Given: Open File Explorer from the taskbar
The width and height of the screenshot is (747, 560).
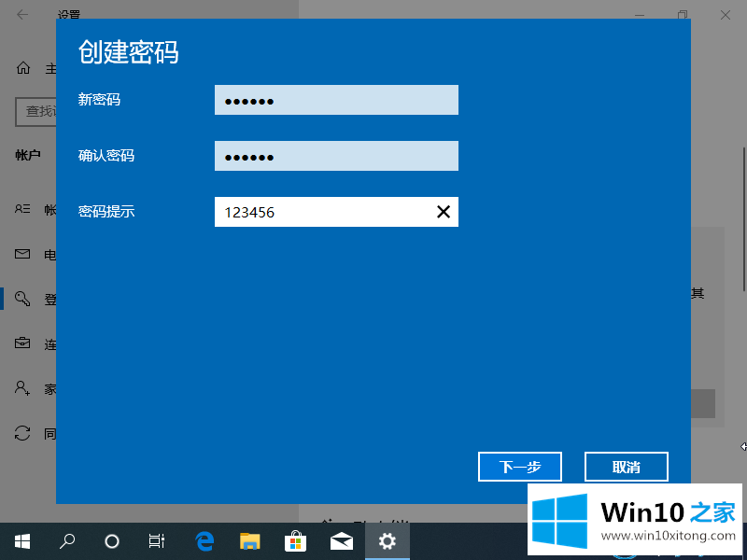Looking at the screenshot, I should (249, 540).
